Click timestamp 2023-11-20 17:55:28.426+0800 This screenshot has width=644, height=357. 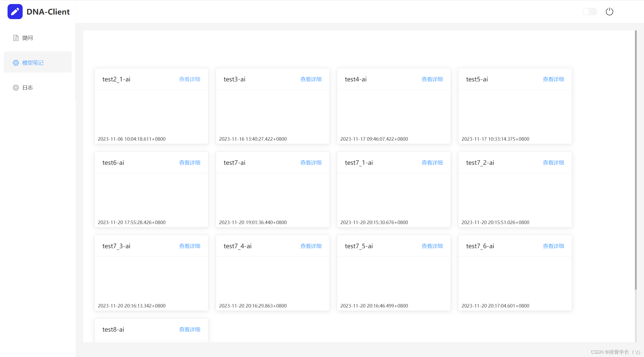pos(132,223)
